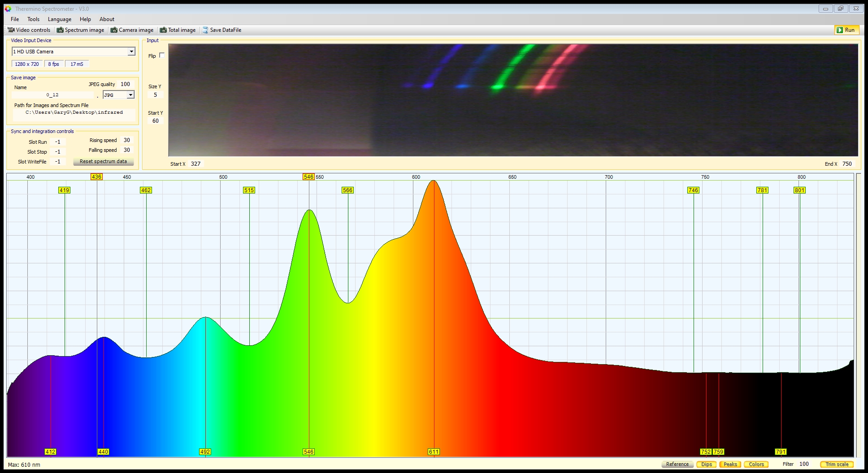Screen dimensions: 868x473
Task: Save the Camera image
Action: (132, 30)
